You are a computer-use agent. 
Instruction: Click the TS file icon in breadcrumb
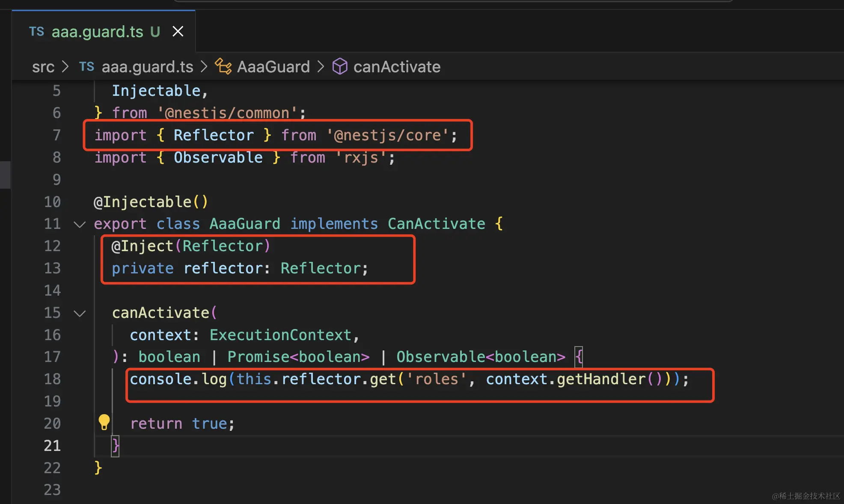(86, 67)
